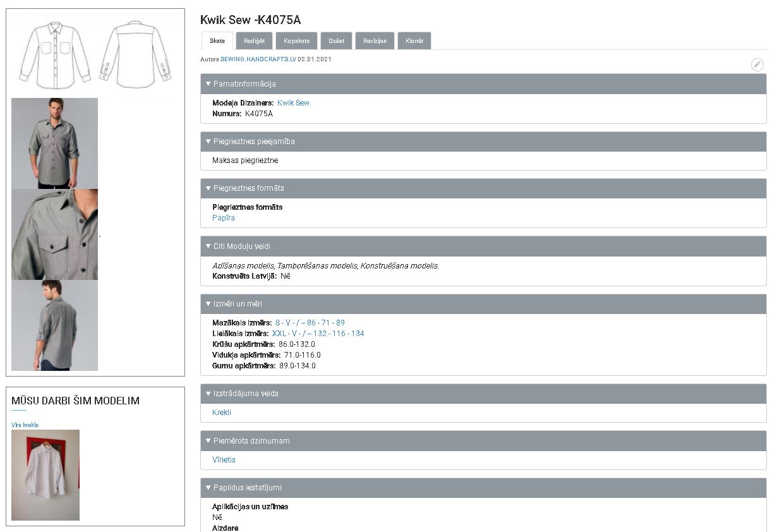Viewport: 777px width, 532px height.
Task: Select waist measurement 71.0-116.0
Action: pyautogui.click(x=303, y=355)
